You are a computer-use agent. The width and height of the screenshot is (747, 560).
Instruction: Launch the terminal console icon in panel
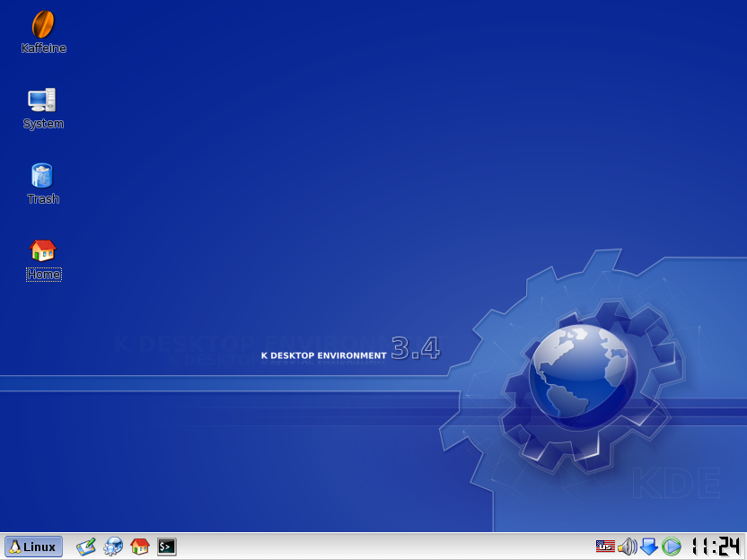(x=167, y=547)
